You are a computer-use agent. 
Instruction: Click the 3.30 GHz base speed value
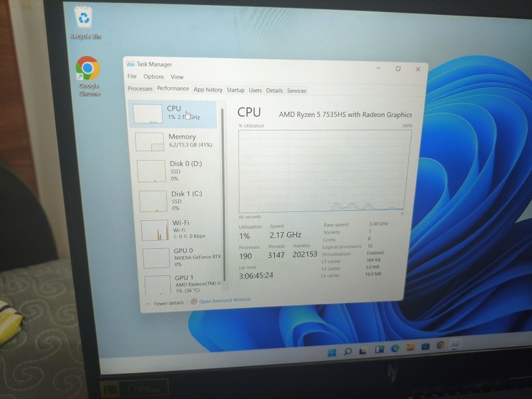coord(378,223)
